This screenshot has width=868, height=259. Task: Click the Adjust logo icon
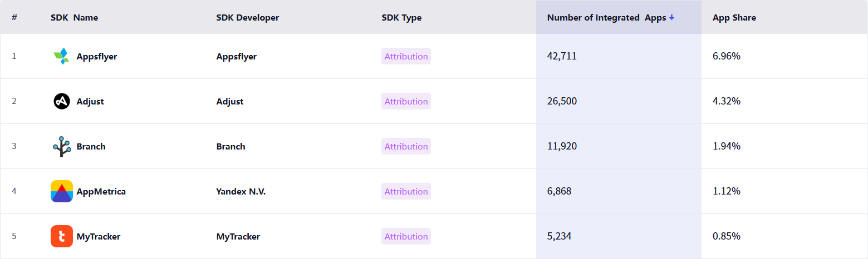61,101
